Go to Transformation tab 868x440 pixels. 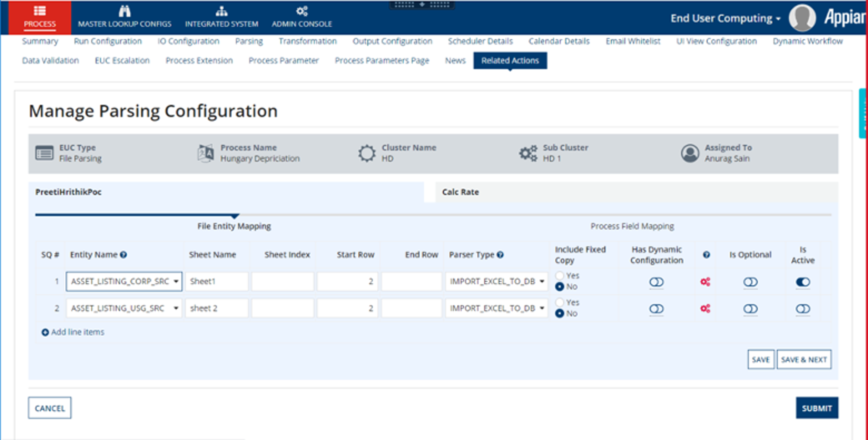point(308,41)
